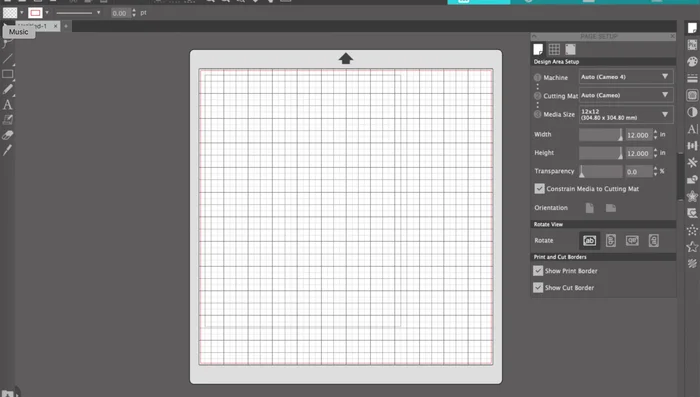Open the Machine dropdown
Screen dimensions: 700x397
point(626,77)
